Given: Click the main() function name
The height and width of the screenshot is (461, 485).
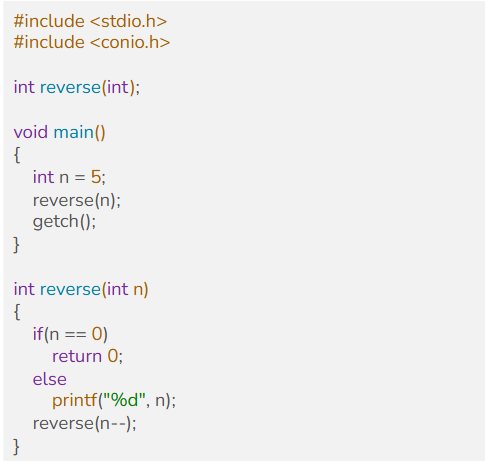Looking at the screenshot, I should (79, 132).
